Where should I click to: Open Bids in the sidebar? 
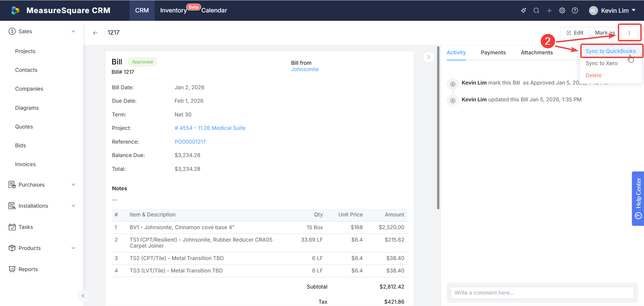point(20,145)
